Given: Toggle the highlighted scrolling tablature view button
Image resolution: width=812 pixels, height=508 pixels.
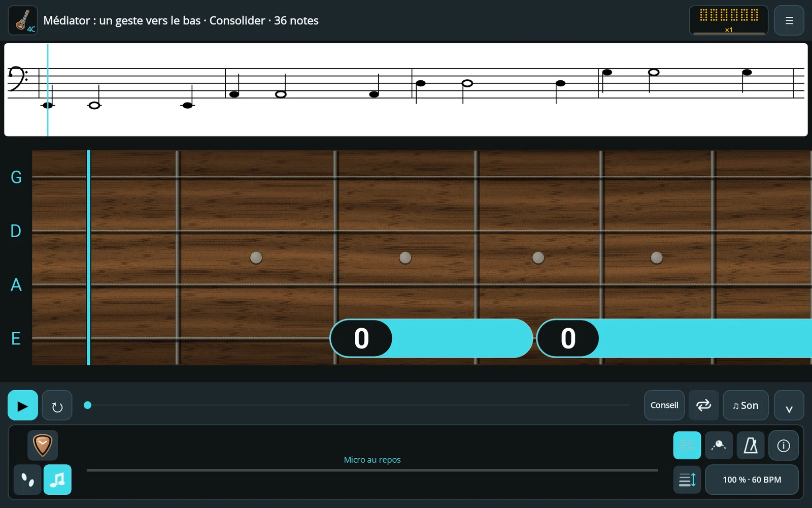Looking at the screenshot, I should pos(687,446).
